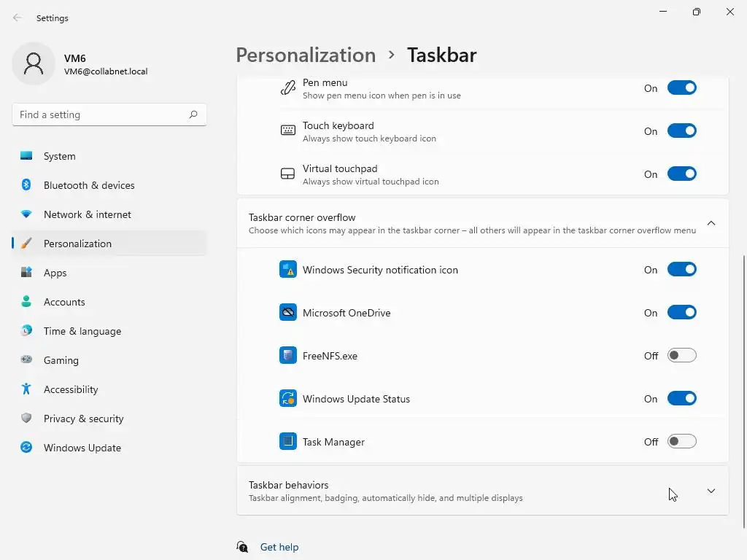Disable the Touch keyboard toggle
The image size is (747, 560).
[681, 131]
